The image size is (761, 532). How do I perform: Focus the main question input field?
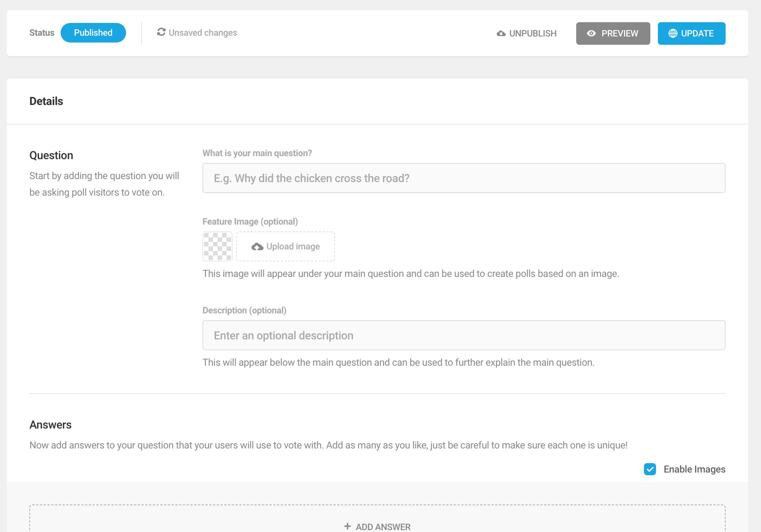pyautogui.click(x=464, y=178)
